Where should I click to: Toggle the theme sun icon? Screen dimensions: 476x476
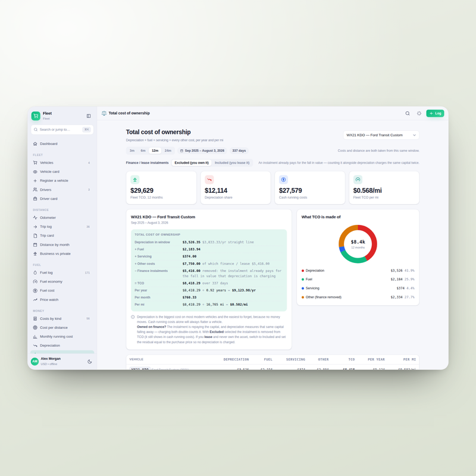(x=419, y=113)
